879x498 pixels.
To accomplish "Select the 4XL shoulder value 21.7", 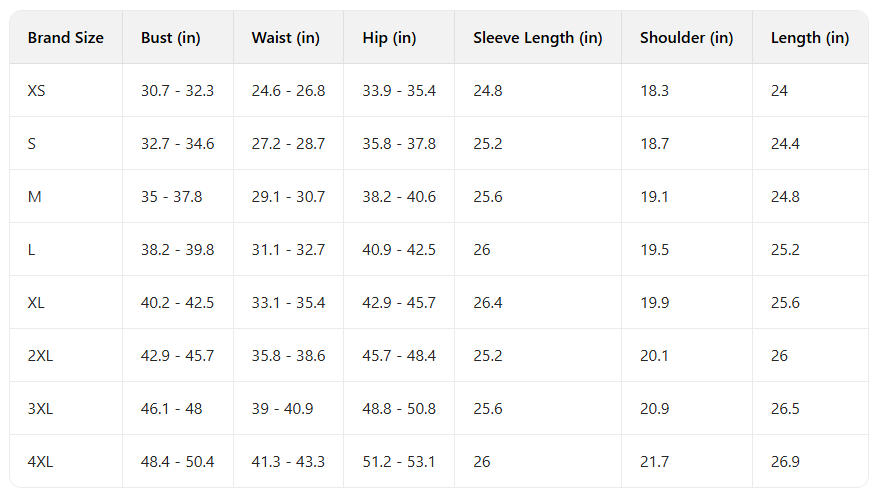I will pos(654,462).
